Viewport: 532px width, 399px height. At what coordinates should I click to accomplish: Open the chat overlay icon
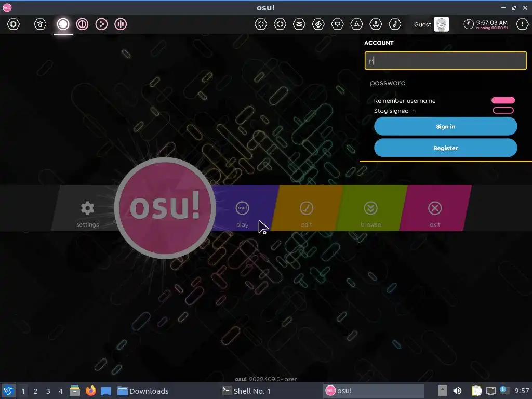337,24
